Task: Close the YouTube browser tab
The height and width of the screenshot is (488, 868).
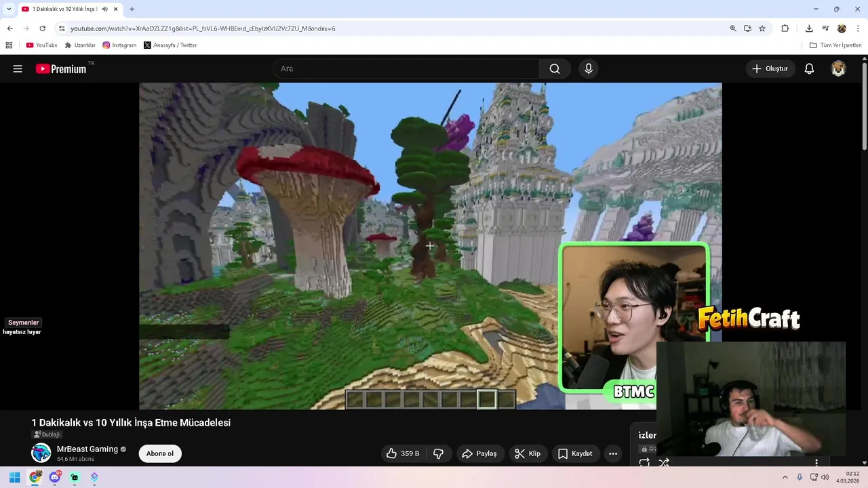Action: [115, 9]
